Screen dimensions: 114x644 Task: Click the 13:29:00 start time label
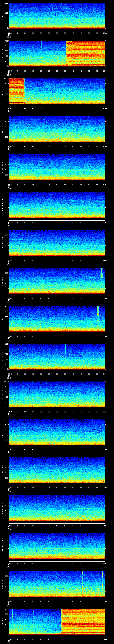coord(9,601)
